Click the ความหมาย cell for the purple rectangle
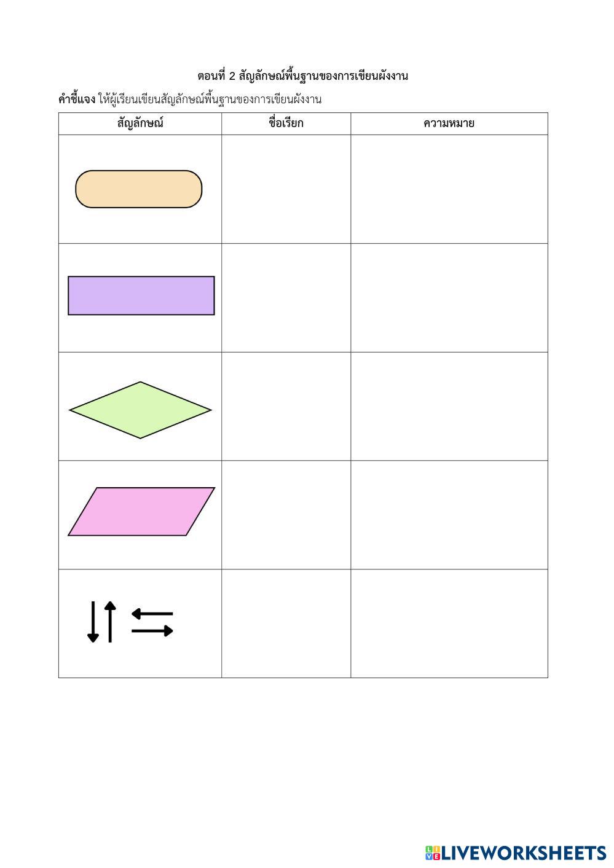The width and height of the screenshot is (614, 868). (449, 298)
